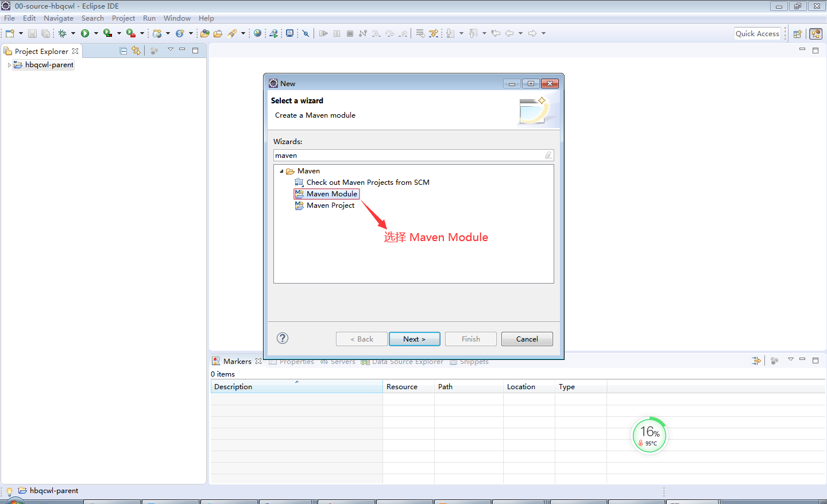
Task: Click the Back navigation arrow icon
Action: pyautogui.click(x=509, y=33)
